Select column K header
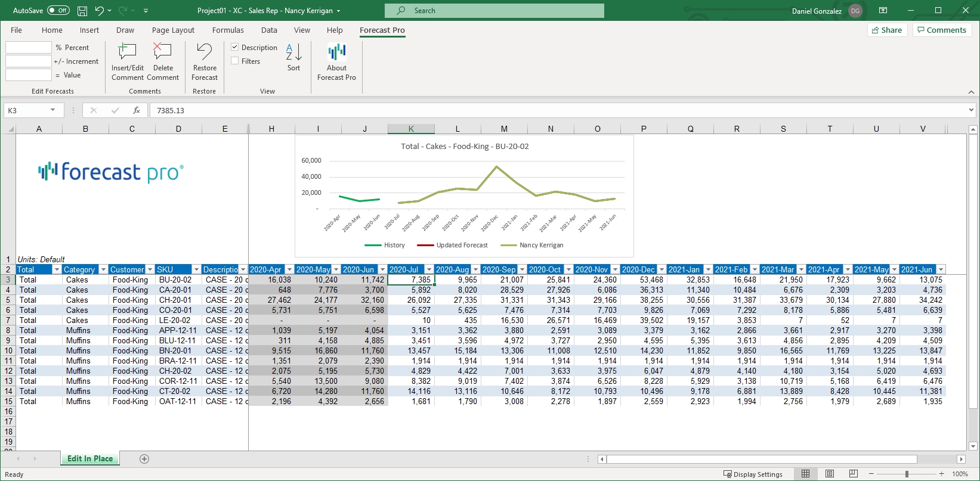The width and height of the screenshot is (980, 481). 411,129
